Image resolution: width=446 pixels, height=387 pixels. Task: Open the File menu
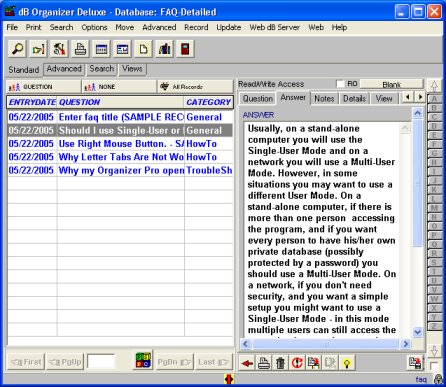(x=12, y=27)
